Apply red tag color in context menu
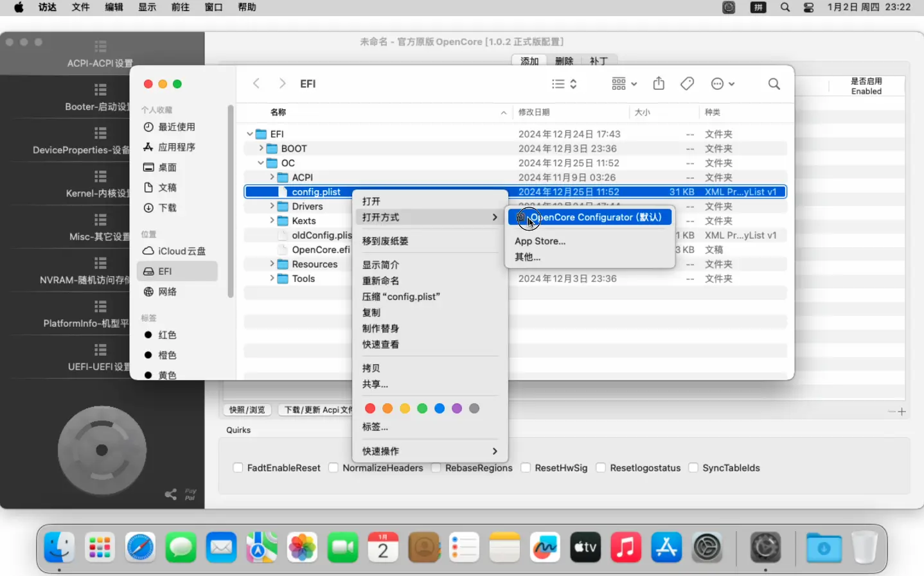 point(370,408)
